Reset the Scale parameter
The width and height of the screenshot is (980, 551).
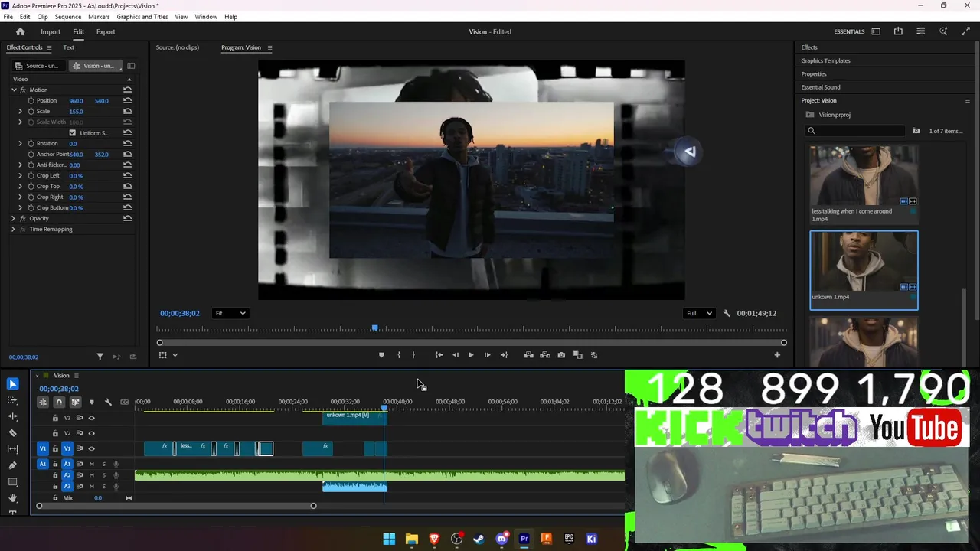click(x=127, y=111)
